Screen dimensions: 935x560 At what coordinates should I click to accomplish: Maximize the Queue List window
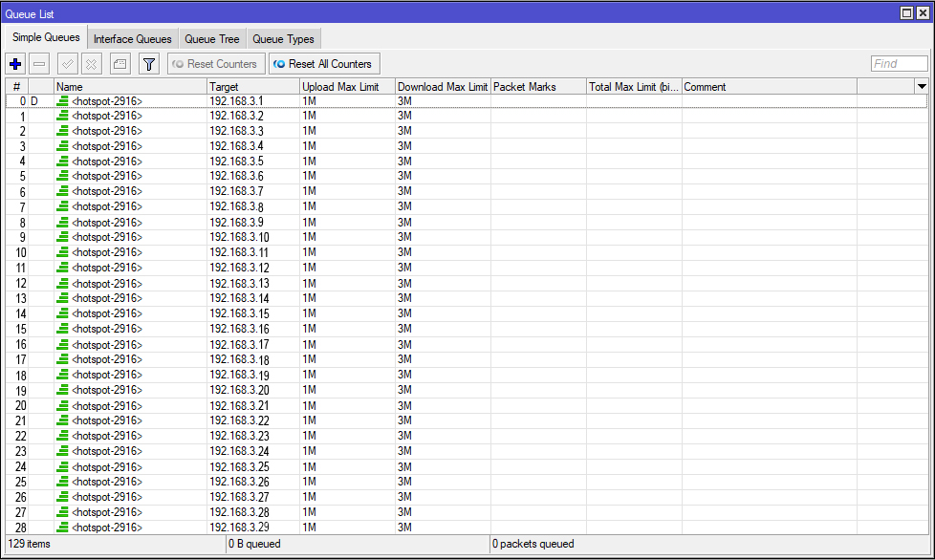907,12
